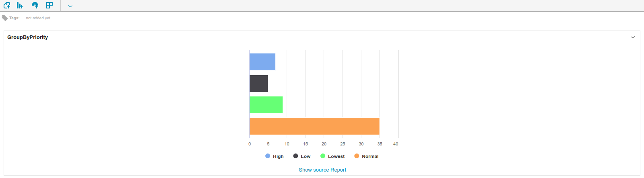Toggle the Normal series legend item
Screen dimensions: 644x178
click(x=366, y=156)
